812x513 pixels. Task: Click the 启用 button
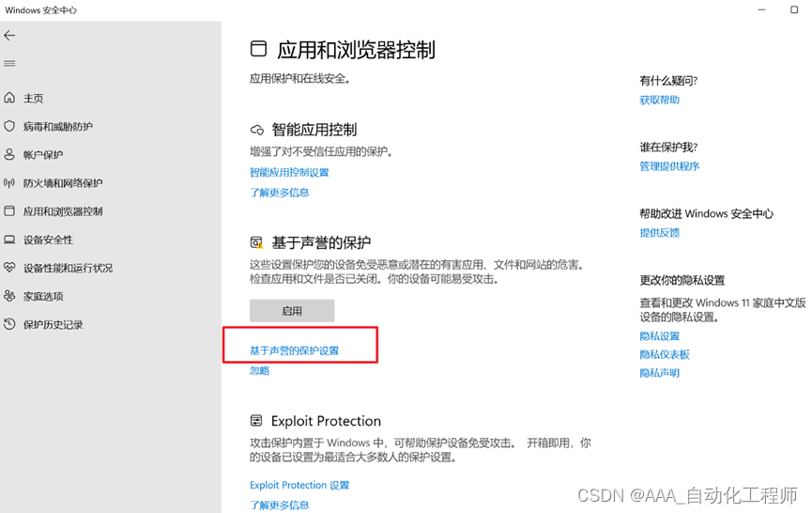click(x=292, y=311)
